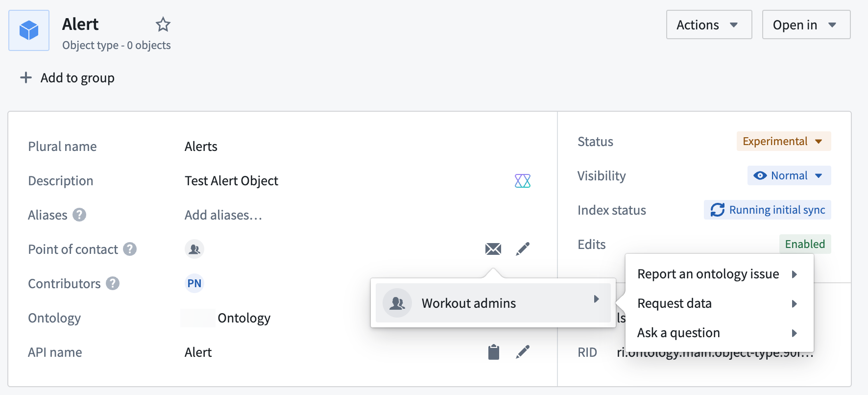This screenshot has width=868, height=395.
Task: Click the AI suggest icon next to Description
Action: pos(523,181)
